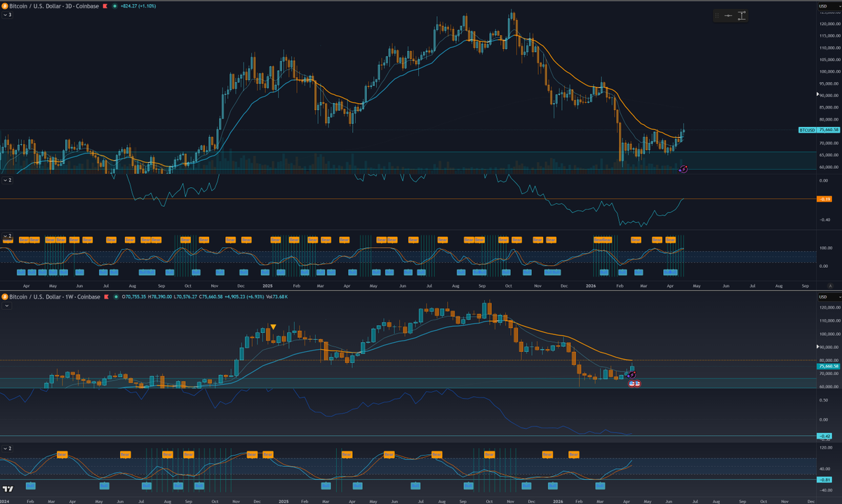
Task: Click 2025 on the 1W chart time axis
Action: coord(283,501)
